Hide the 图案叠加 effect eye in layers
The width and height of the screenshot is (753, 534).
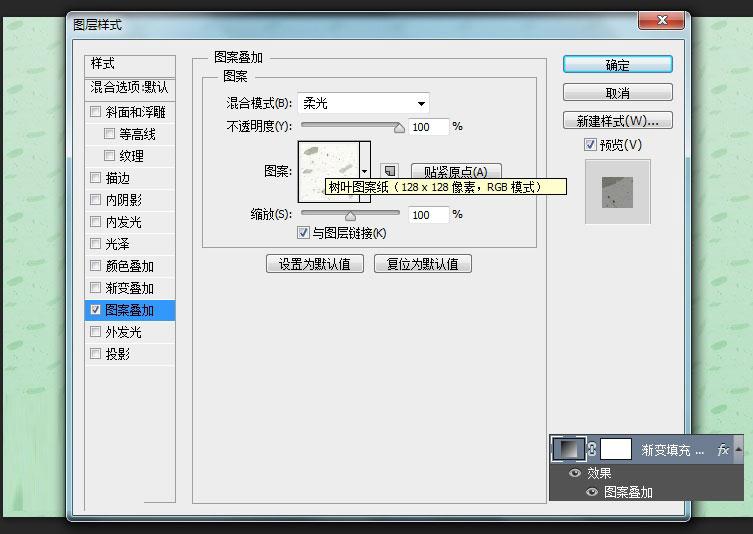coord(592,492)
